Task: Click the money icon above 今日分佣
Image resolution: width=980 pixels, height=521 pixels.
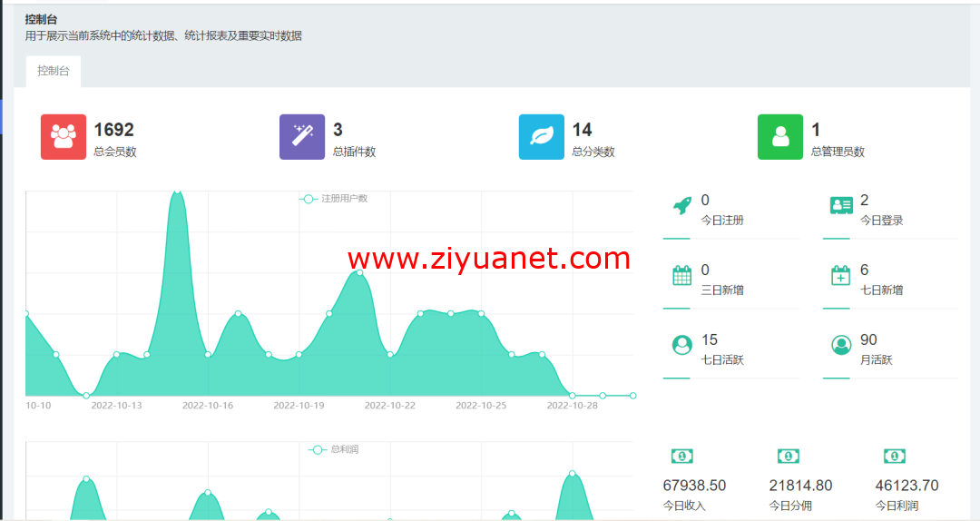Action: click(789, 456)
